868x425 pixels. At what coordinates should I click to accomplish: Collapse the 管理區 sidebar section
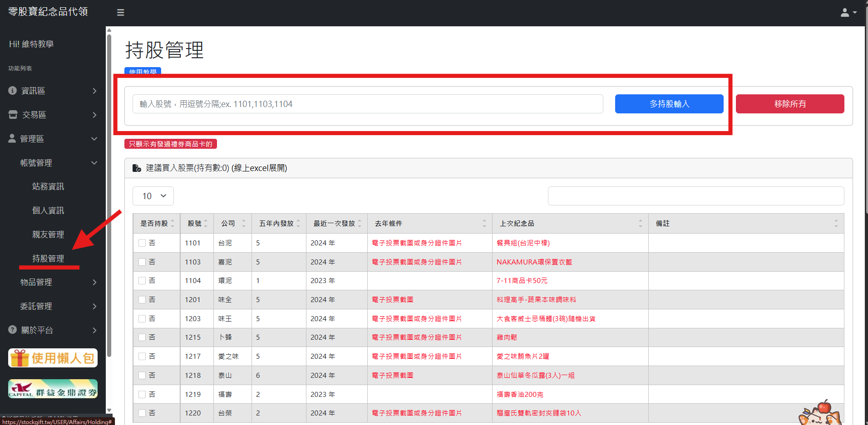(x=53, y=139)
